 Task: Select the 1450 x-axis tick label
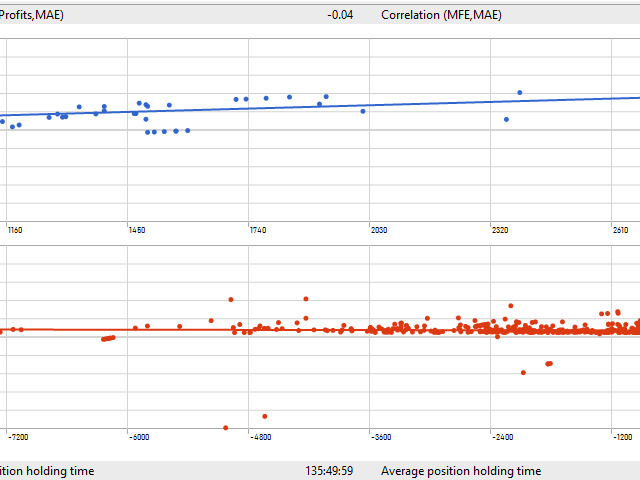pos(137,230)
